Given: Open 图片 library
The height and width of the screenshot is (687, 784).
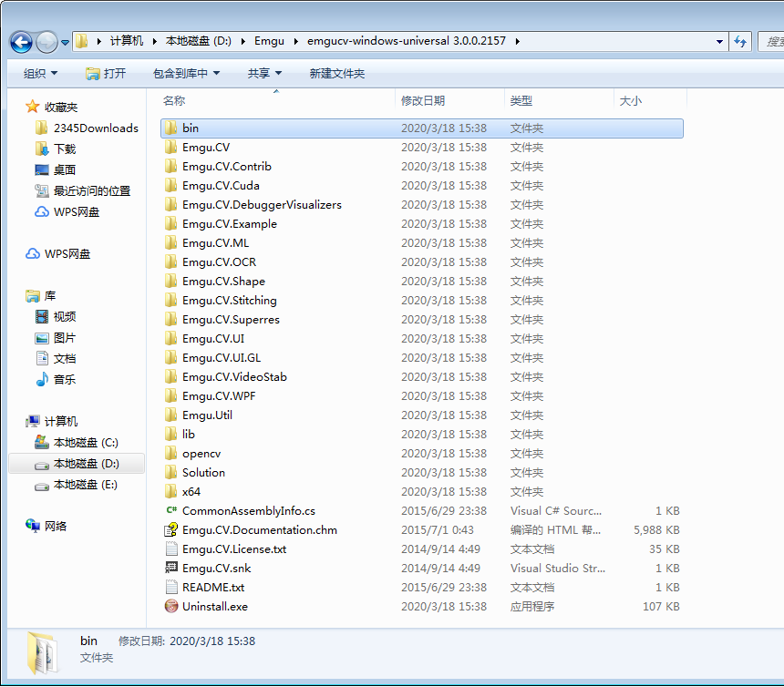Looking at the screenshot, I should pos(56,338).
